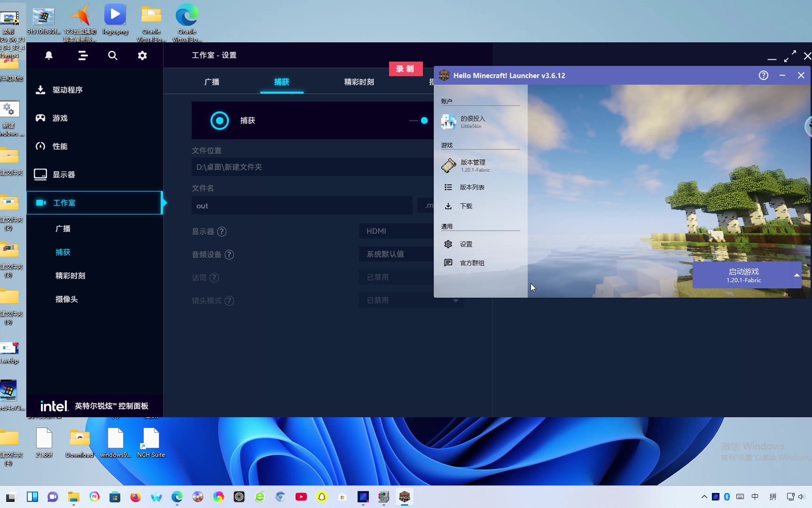The width and height of the screenshot is (812, 508).
Task: Switch to the 精彩时刻 tab
Action: click(x=359, y=82)
